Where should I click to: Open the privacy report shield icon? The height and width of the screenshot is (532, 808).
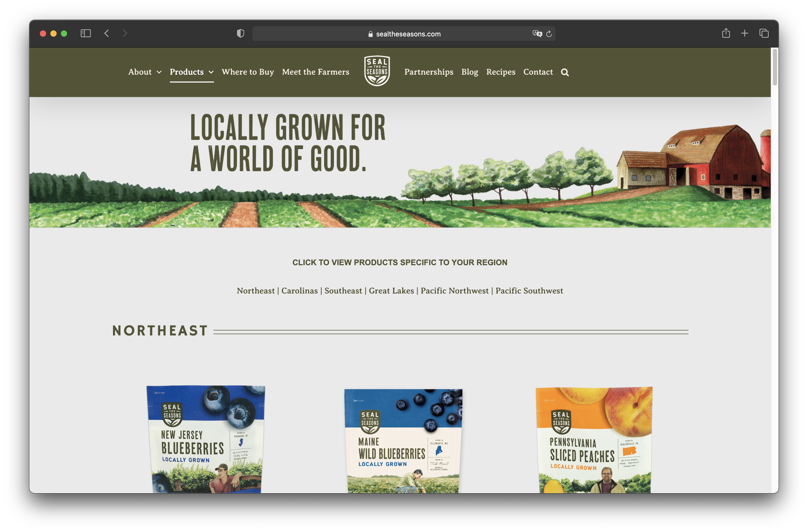pos(240,33)
